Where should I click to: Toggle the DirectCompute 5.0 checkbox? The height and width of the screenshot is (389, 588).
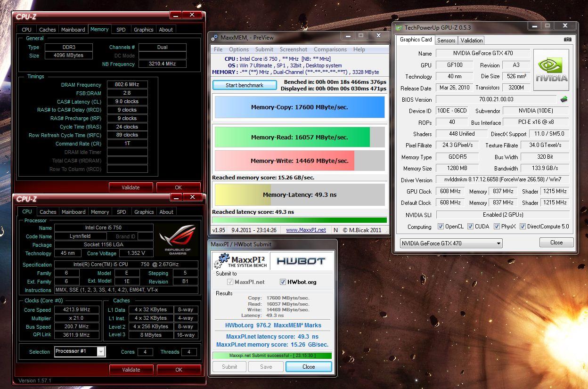[522, 227]
